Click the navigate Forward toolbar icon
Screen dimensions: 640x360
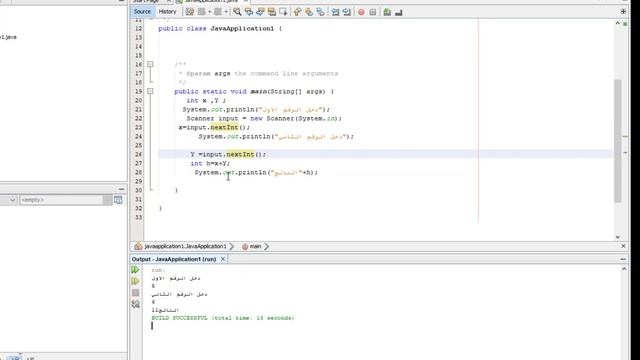[218, 12]
